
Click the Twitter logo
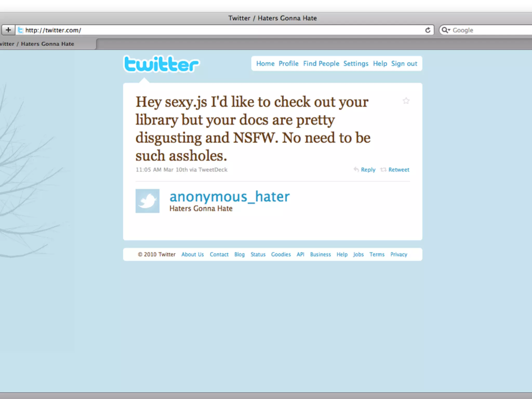point(161,64)
